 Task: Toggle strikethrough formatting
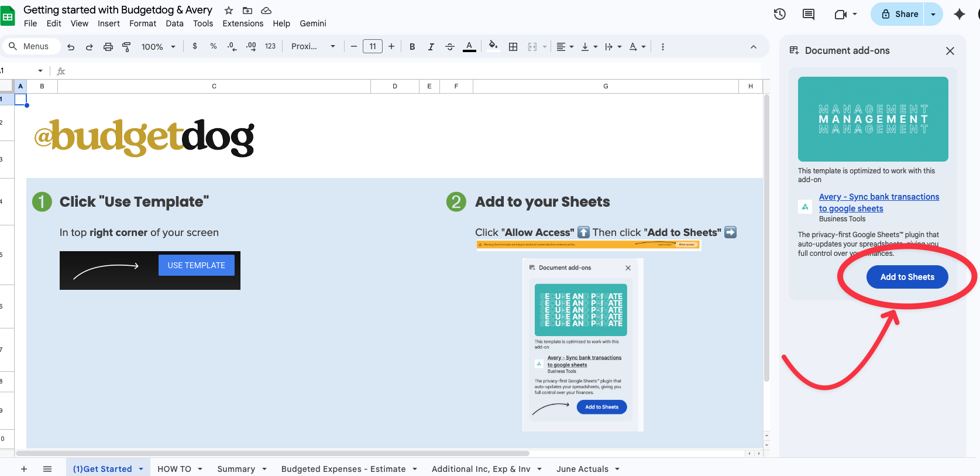coord(450,47)
